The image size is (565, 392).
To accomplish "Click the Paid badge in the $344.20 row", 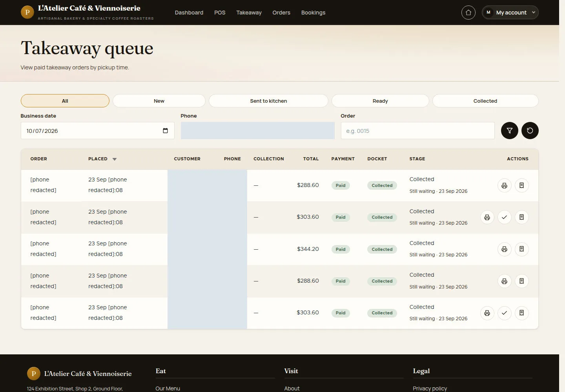I will 341,249.
